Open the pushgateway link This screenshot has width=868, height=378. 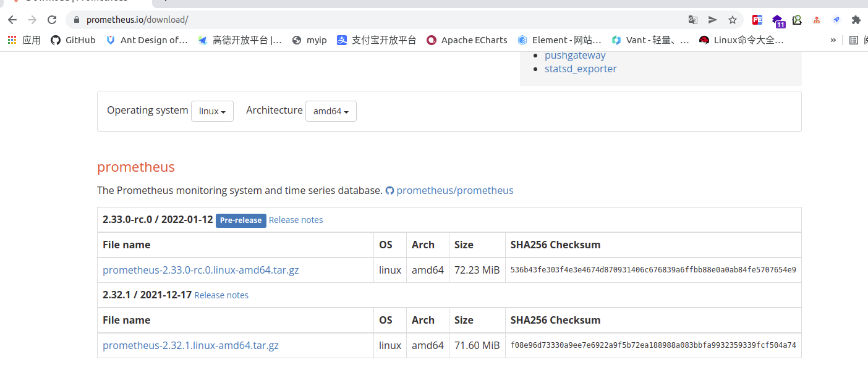[575, 55]
